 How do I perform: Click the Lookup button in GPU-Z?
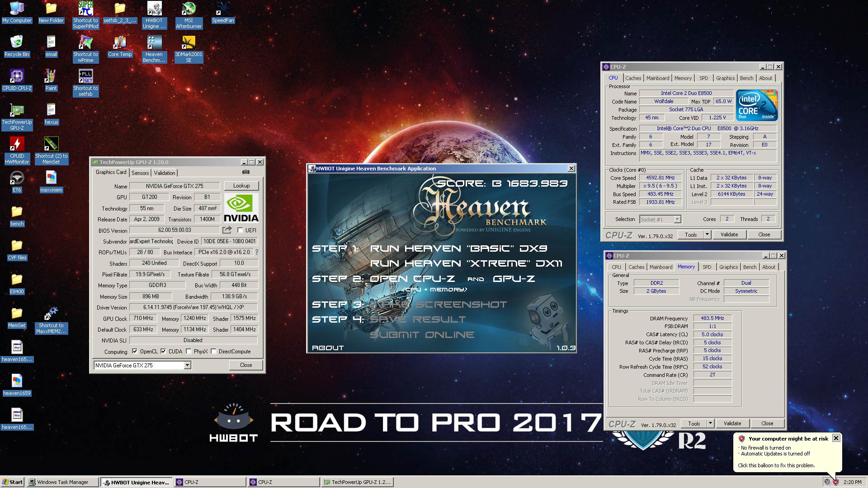(241, 186)
